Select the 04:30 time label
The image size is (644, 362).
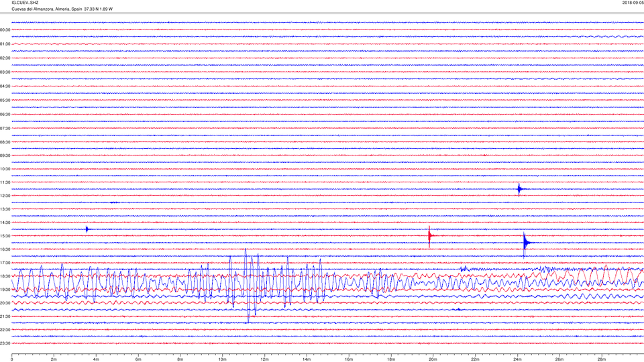point(5,86)
